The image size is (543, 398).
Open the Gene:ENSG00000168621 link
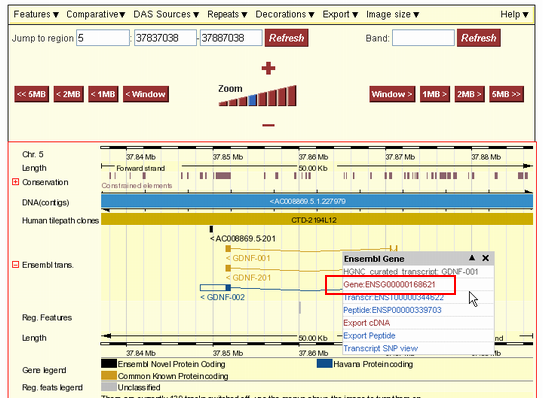[x=389, y=285]
